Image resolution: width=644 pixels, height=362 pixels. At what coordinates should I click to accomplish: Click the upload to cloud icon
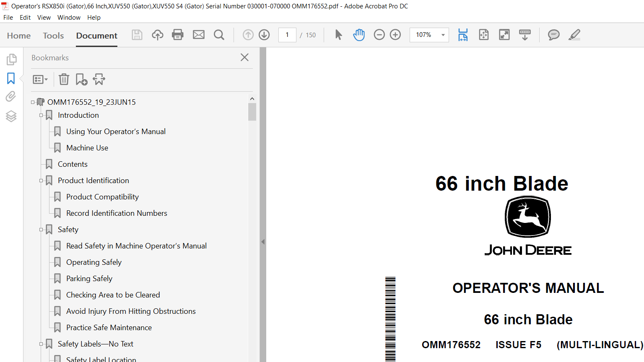point(157,35)
